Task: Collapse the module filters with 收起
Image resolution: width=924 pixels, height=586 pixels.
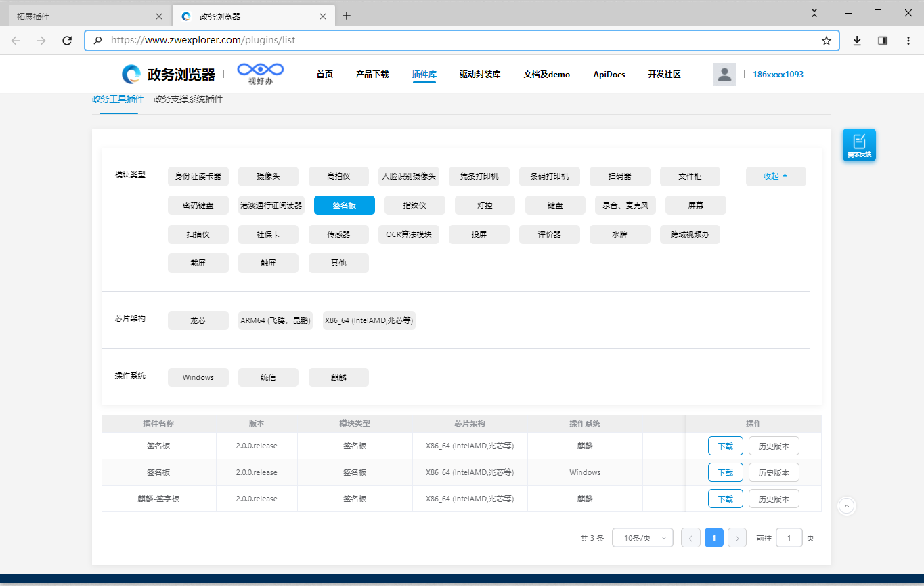Action: tap(776, 176)
